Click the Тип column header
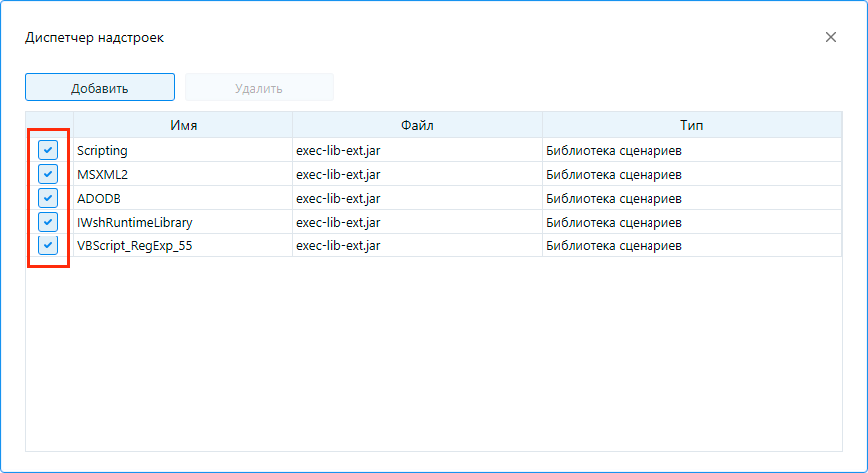The height and width of the screenshot is (473, 868). (x=692, y=125)
